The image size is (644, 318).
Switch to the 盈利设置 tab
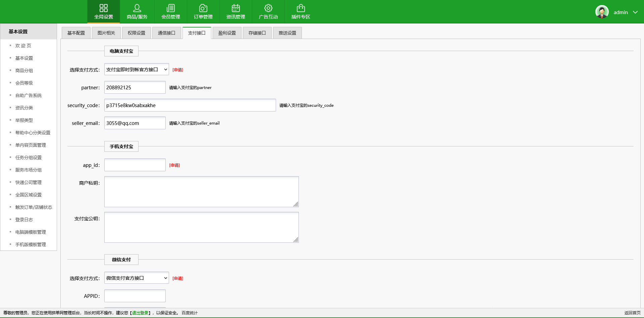pyautogui.click(x=227, y=33)
